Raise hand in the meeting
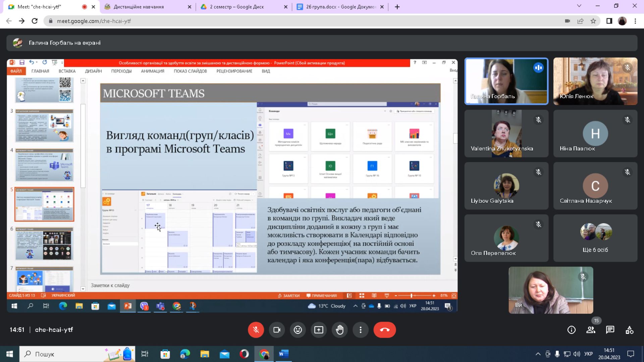The width and height of the screenshot is (644, 362). point(340,330)
